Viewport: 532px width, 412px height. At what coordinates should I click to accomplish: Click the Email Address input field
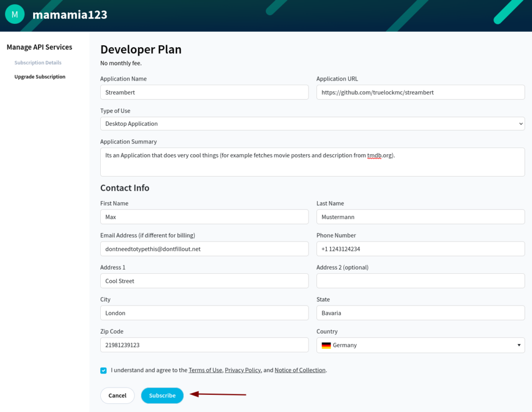[204, 249]
